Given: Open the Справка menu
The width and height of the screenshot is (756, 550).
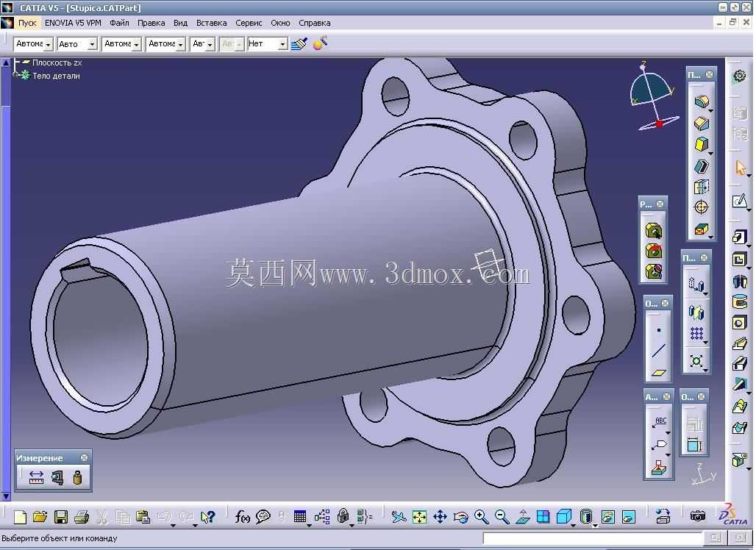Looking at the screenshot, I should (314, 23).
